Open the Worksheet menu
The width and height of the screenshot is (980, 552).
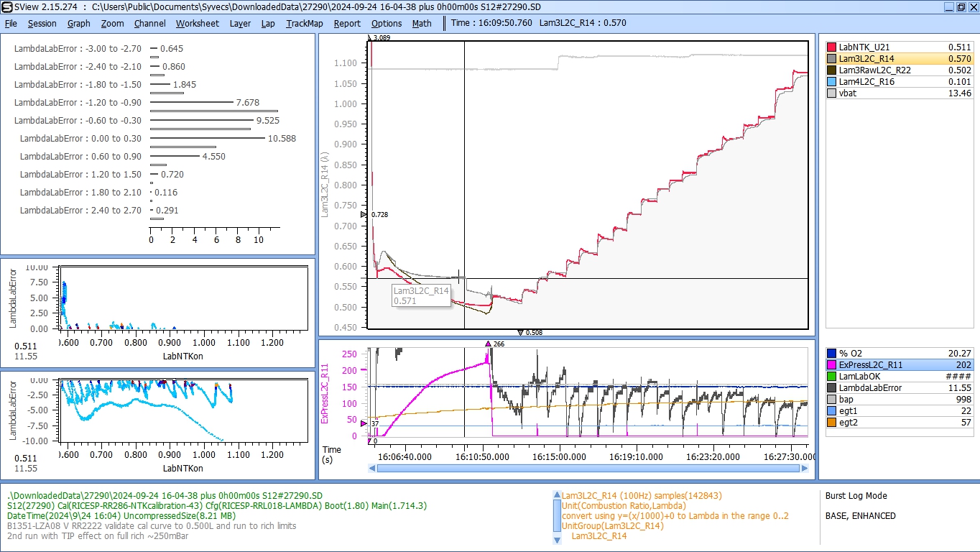pos(197,23)
